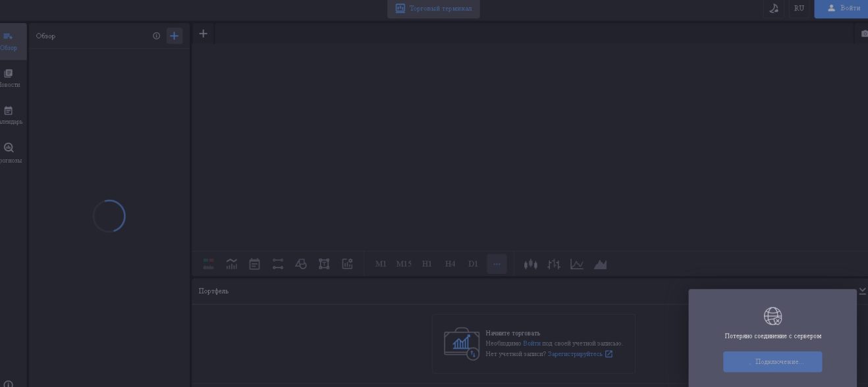Collapse the connection lost popup
Viewport: 868px width, 387px height.
coord(862,290)
